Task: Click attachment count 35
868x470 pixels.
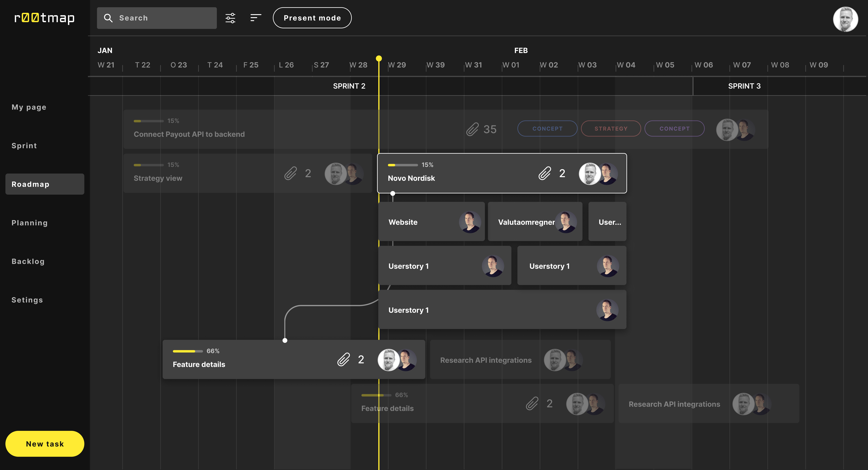Action: point(490,129)
